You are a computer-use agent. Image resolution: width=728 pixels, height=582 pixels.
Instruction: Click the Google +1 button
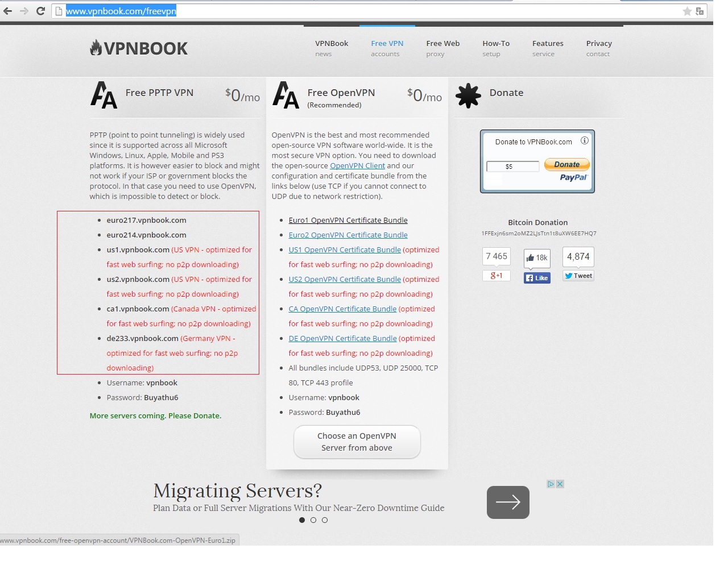pos(496,276)
